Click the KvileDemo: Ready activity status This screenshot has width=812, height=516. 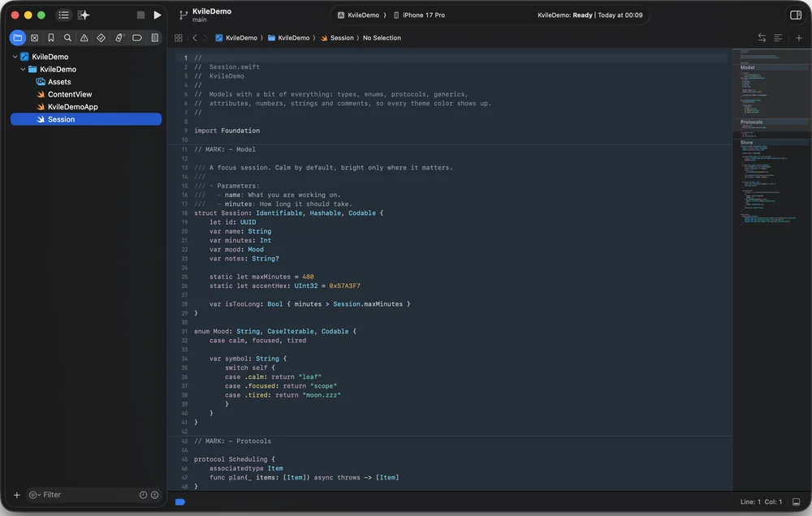[590, 15]
